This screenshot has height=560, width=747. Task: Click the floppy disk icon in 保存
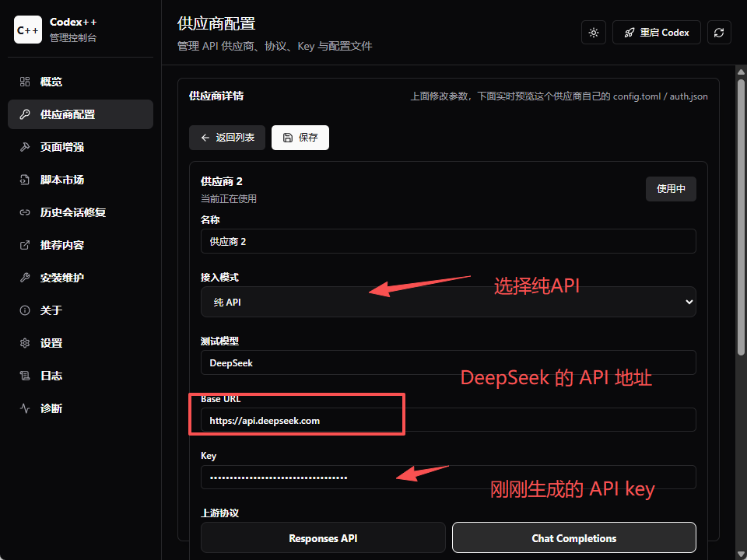(x=288, y=138)
